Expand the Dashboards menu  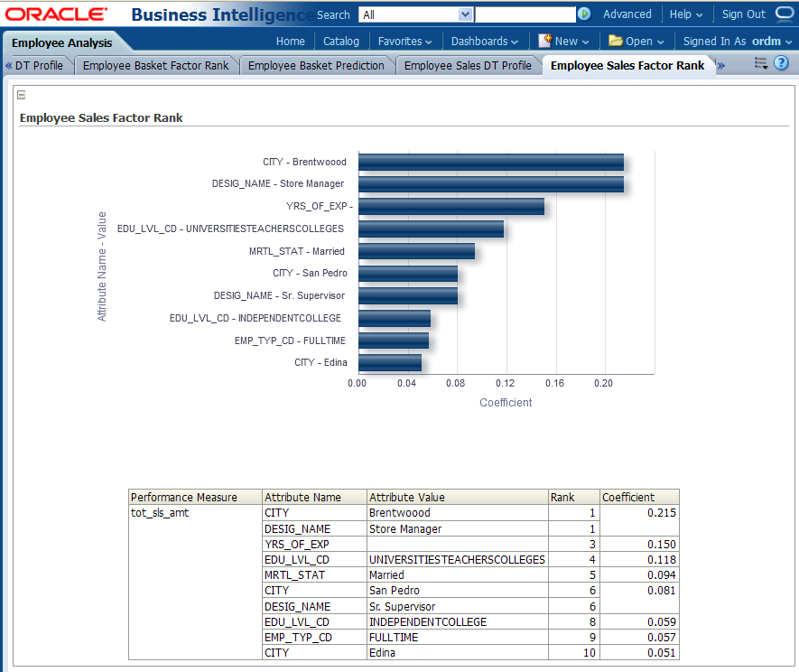coord(485,41)
